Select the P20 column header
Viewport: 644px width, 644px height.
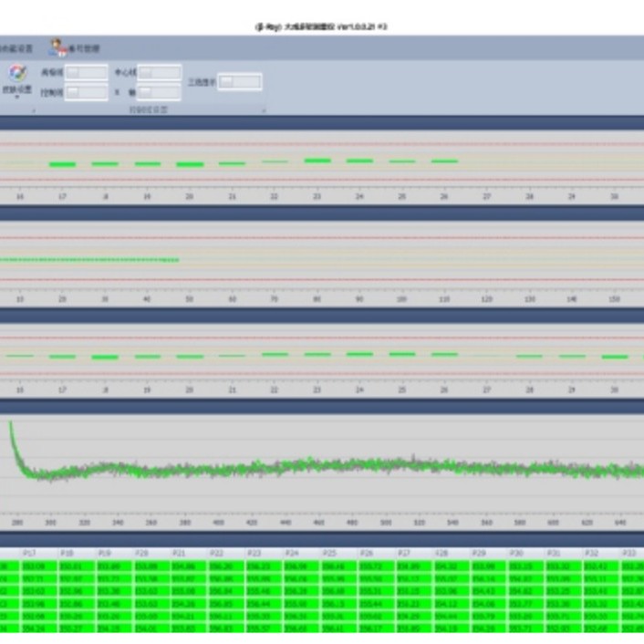[152, 554]
